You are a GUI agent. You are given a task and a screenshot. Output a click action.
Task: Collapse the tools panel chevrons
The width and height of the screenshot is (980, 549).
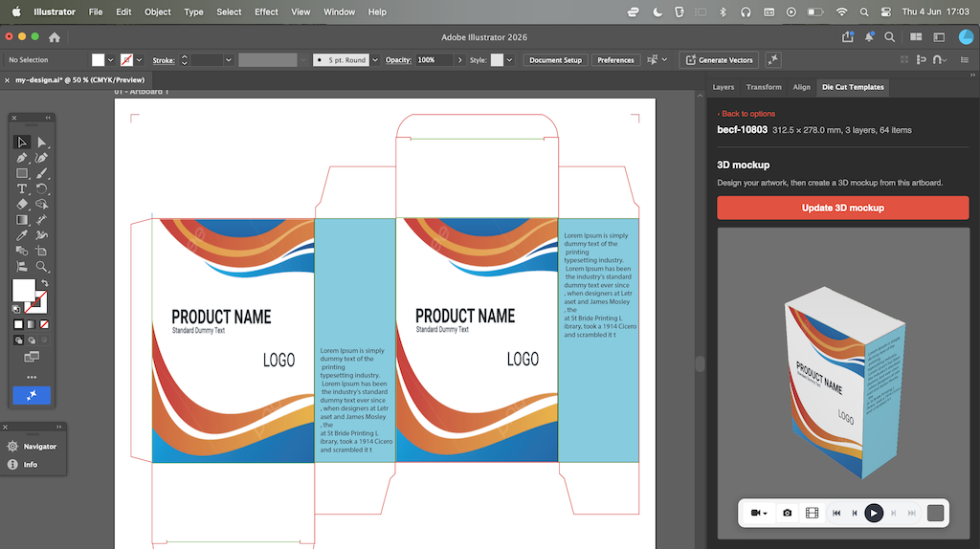[x=48, y=118]
